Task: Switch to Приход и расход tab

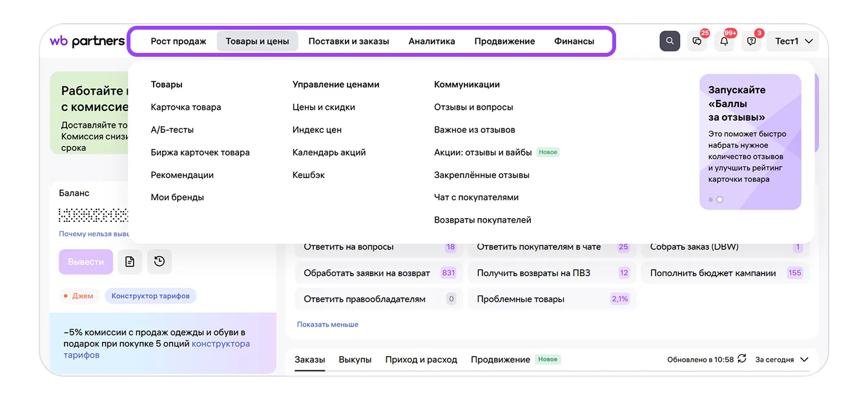Action: [x=421, y=359]
